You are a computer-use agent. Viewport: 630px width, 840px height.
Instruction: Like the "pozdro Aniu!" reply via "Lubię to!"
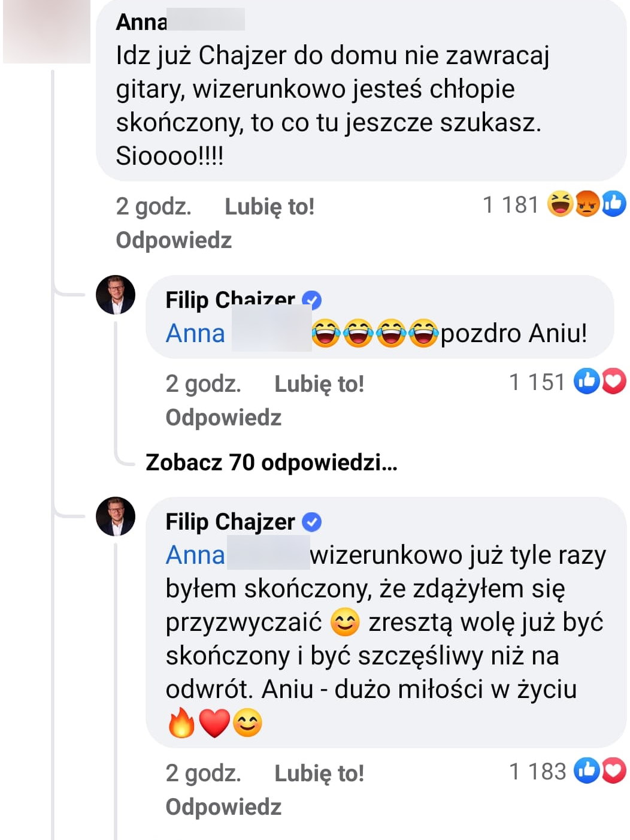coord(319,384)
